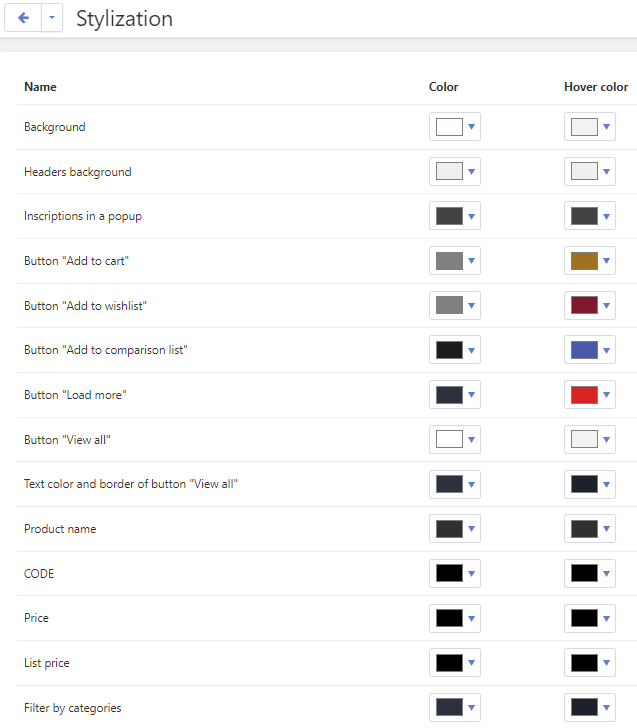Viewport: 637px width, 728px height.
Task: Click the Name column header
Action: point(40,87)
